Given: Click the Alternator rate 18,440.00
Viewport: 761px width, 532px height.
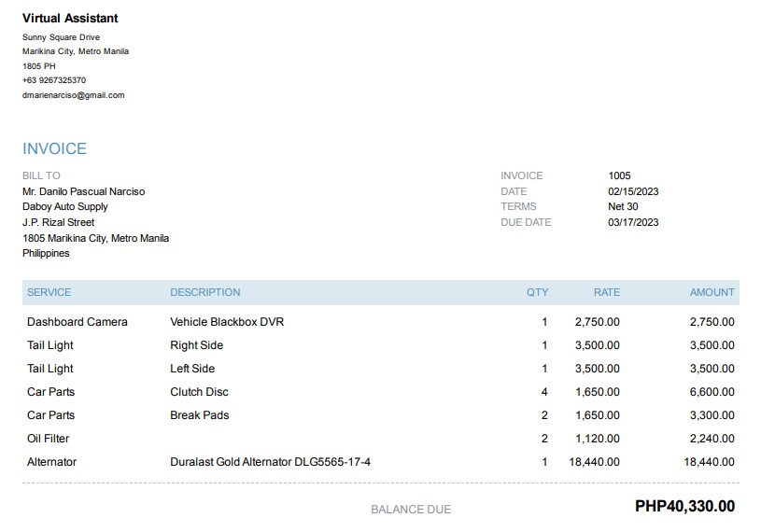Looking at the screenshot, I should (595, 462).
